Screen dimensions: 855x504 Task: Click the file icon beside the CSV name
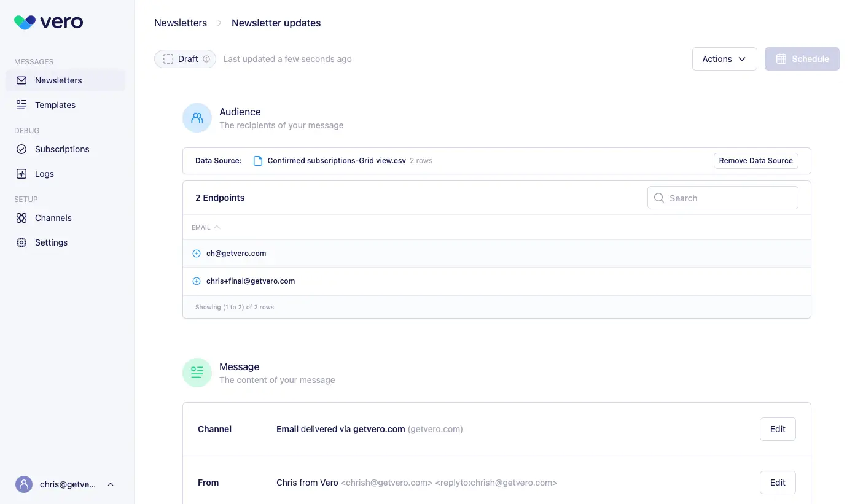click(x=257, y=160)
